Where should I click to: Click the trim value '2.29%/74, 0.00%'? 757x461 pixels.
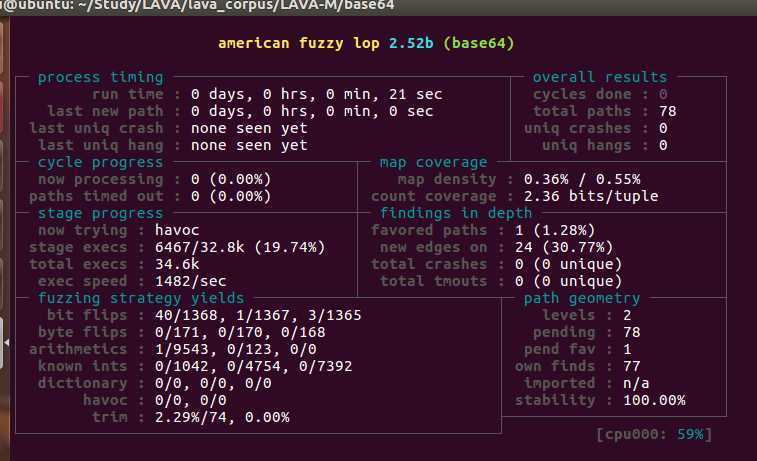click(222, 417)
